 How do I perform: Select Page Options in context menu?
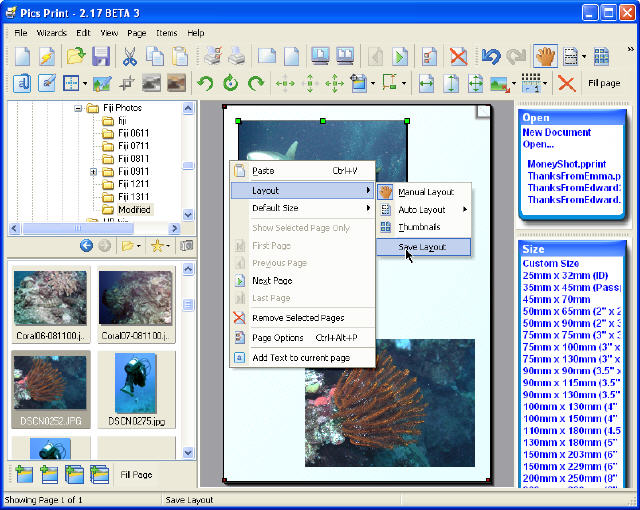277,338
